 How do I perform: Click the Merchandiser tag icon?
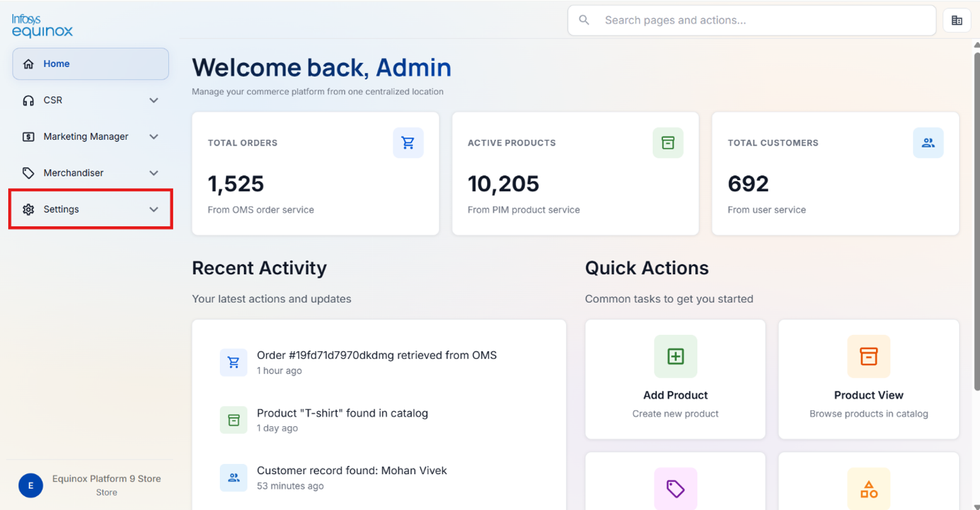28,173
